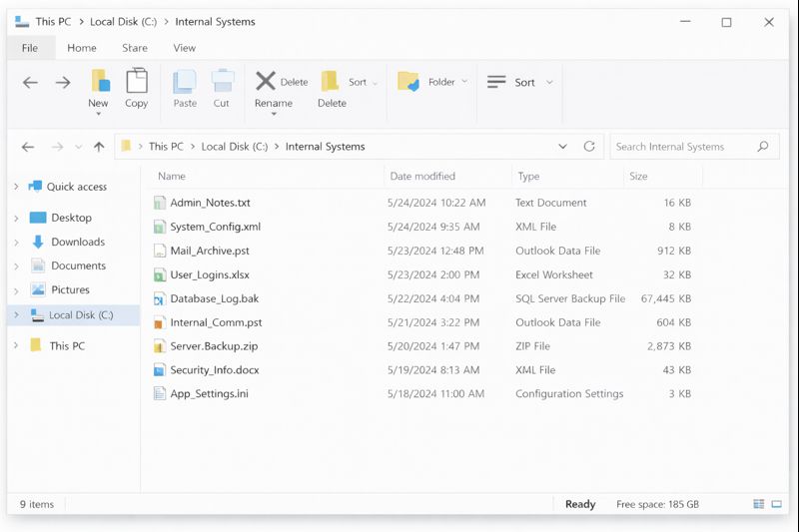The image size is (799, 532).
Task: Sort by the Date modified column header
Action: (422, 177)
